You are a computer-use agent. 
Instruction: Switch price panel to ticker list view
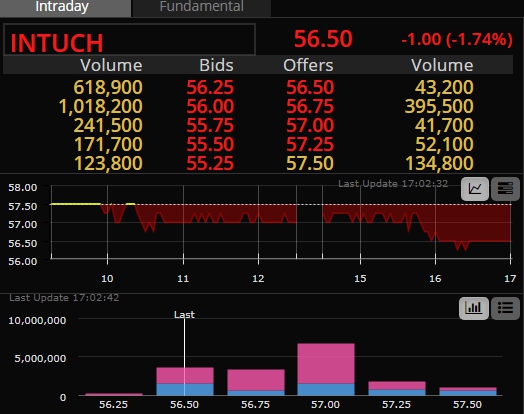tap(505, 189)
